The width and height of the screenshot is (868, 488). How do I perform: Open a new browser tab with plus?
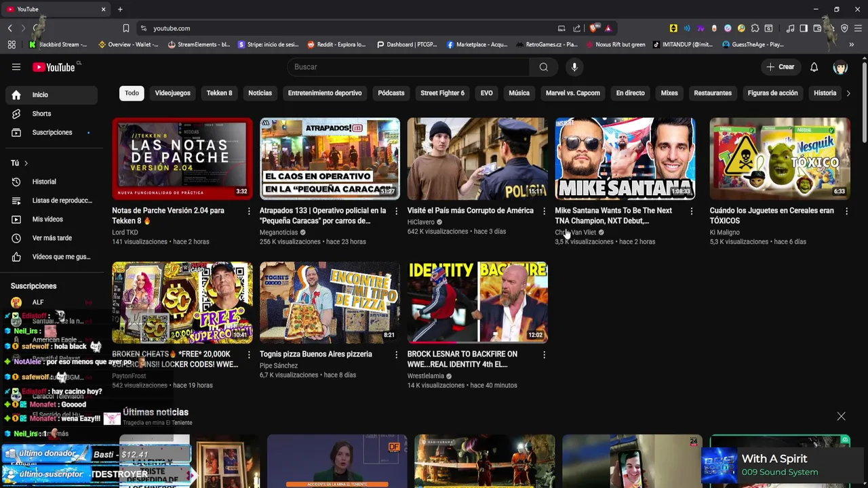pyautogui.click(x=120, y=9)
